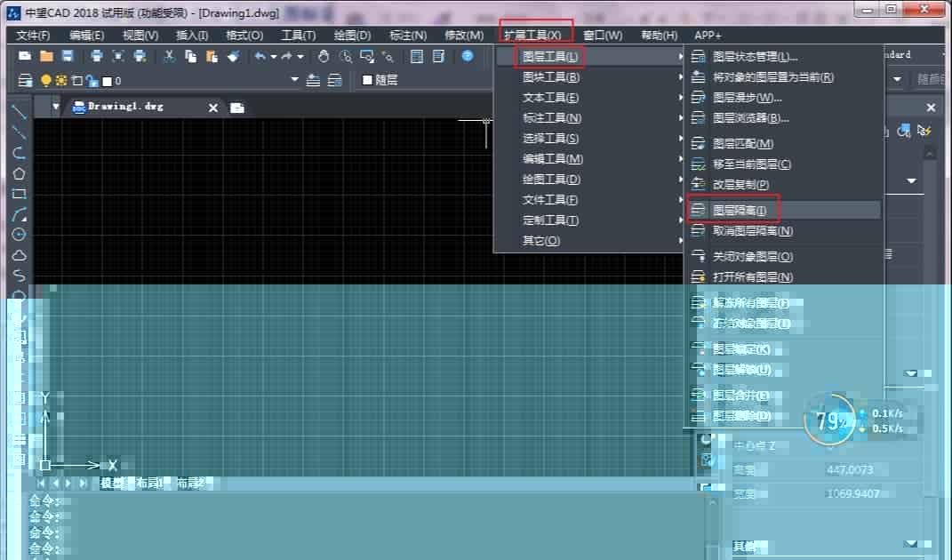Save the drawing with the floppy icon

[x=68, y=57]
